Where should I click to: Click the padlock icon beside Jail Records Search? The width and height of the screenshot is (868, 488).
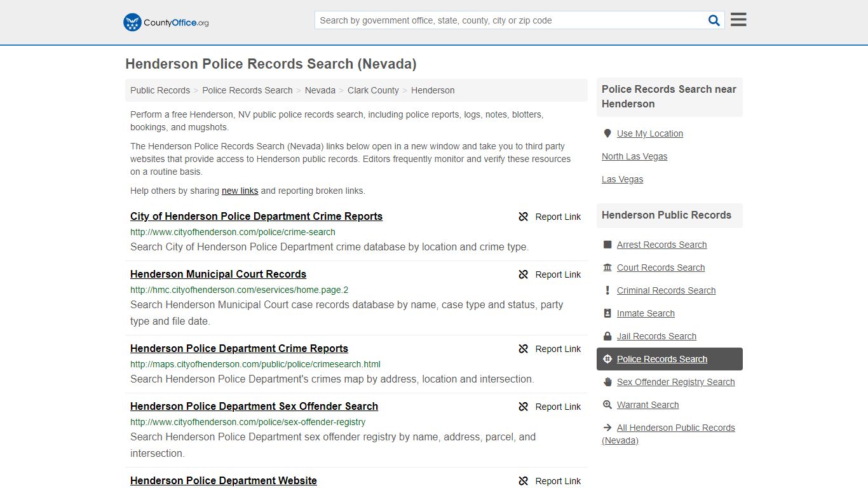(x=607, y=336)
